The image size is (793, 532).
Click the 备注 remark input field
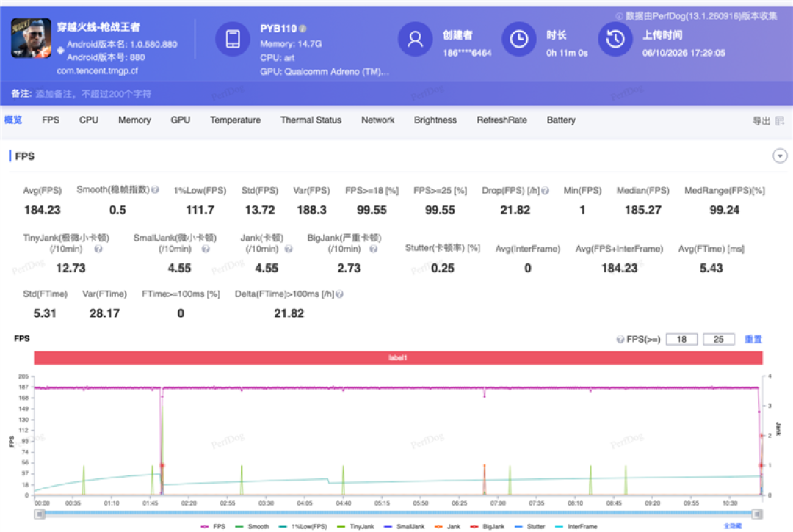pos(93,94)
